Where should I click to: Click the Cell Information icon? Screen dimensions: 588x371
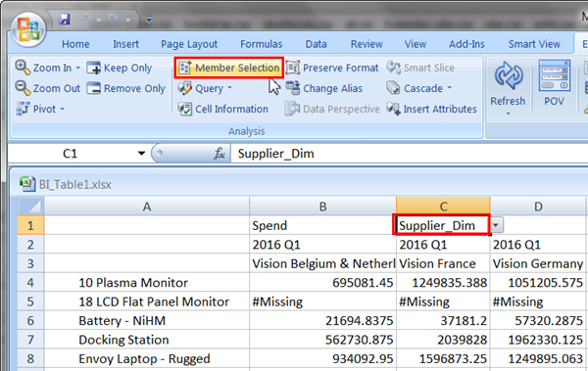185,109
